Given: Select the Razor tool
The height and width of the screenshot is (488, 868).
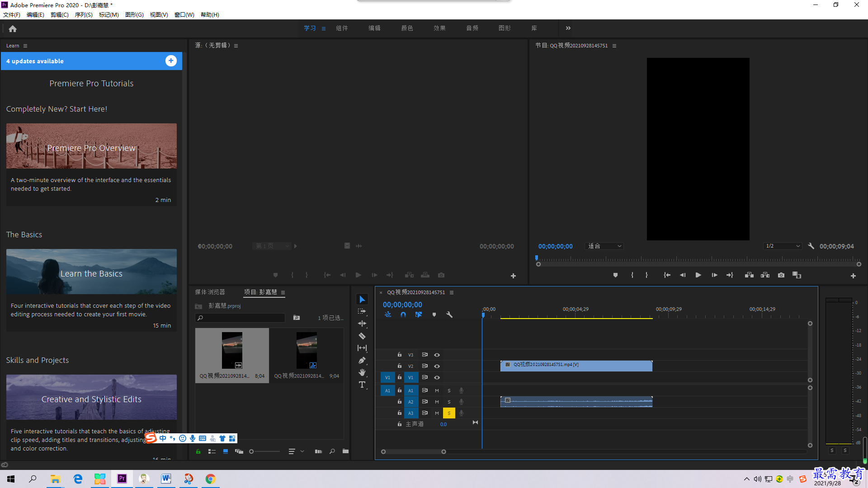Looking at the screenshot, I should point(362,336).
